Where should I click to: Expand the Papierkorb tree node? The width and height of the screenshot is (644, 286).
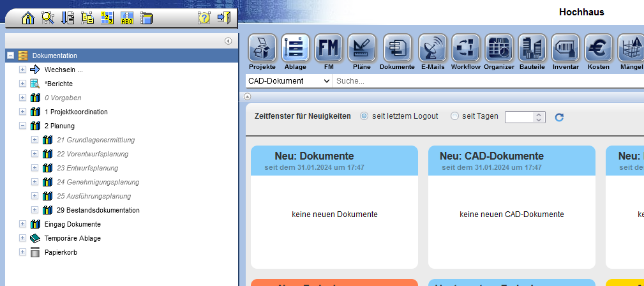[22, 252]
